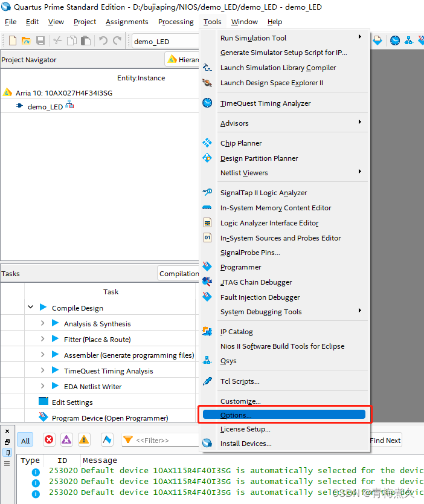Click the Open file folder icon

tap(26, 40)
